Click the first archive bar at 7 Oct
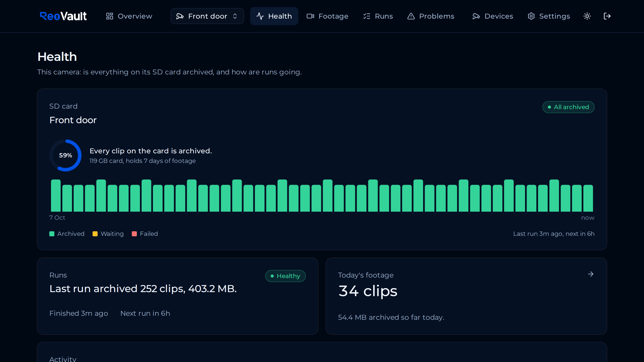 (x=56, y=196)
